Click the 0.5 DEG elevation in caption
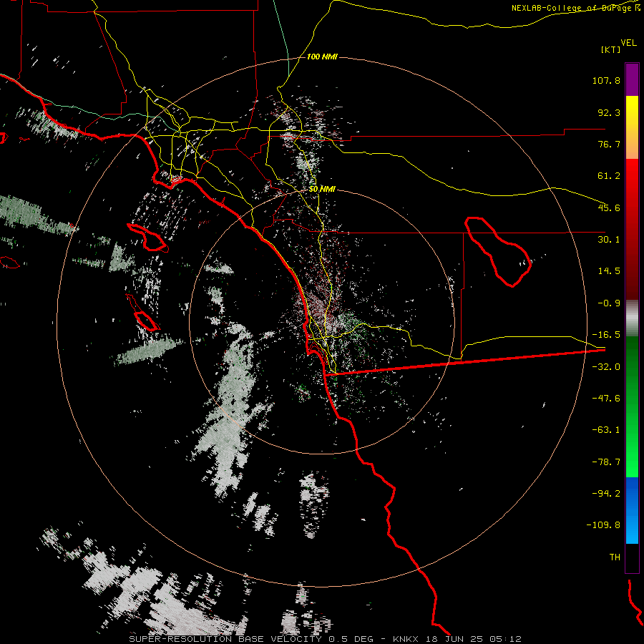The width and height of the screenshot is (644, 644). click(x=351, y=639)
